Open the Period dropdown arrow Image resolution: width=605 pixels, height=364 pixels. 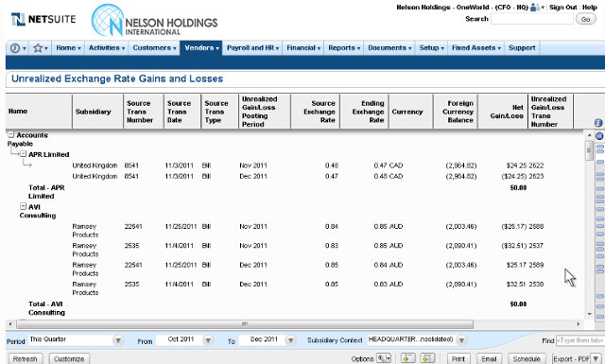point(118,340)
